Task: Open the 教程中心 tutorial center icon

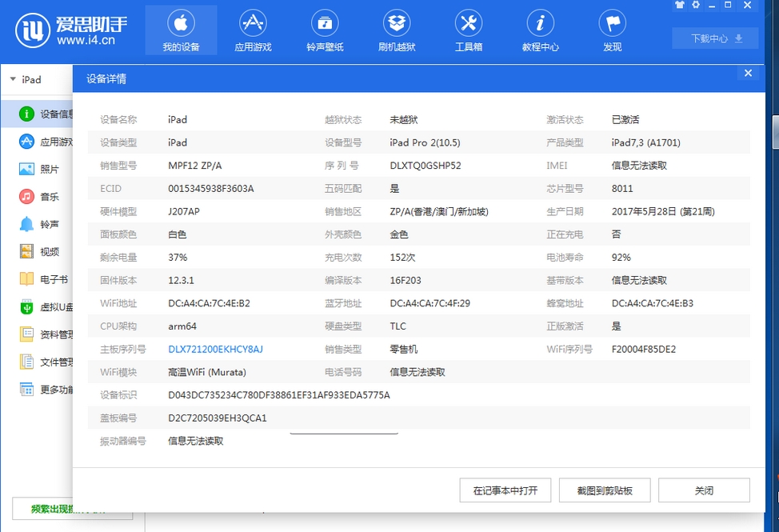Action: 541,23
